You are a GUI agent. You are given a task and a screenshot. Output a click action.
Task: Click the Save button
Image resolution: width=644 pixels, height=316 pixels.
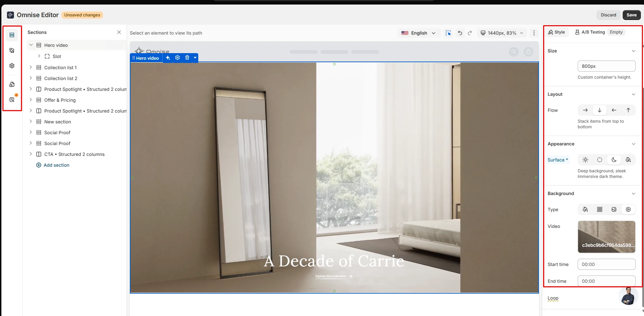click(x=631, y=15)
